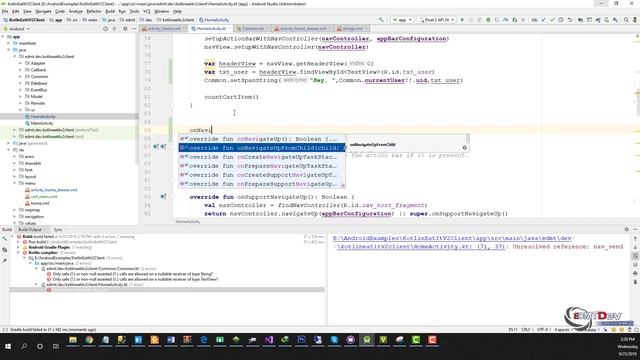Select the Sync tab in build panel
The image size is (640, 360).
(x=58, y=229)
